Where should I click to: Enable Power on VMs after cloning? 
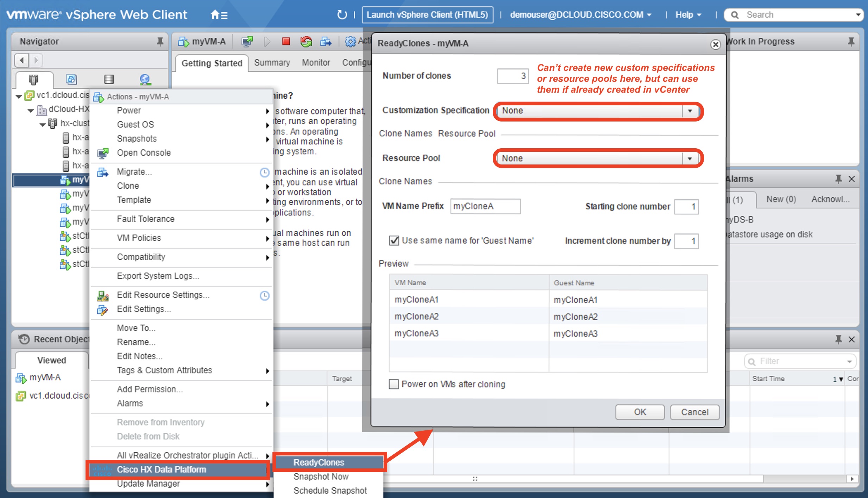click(394, 384)
